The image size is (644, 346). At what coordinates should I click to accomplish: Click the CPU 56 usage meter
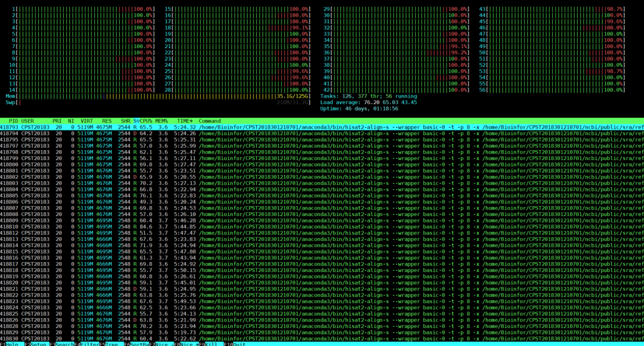point(552,90)
